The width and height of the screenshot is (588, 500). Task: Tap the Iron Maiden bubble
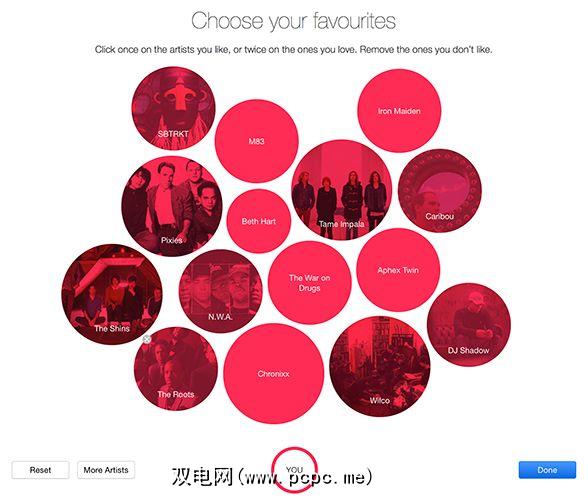tap(399, 111)
